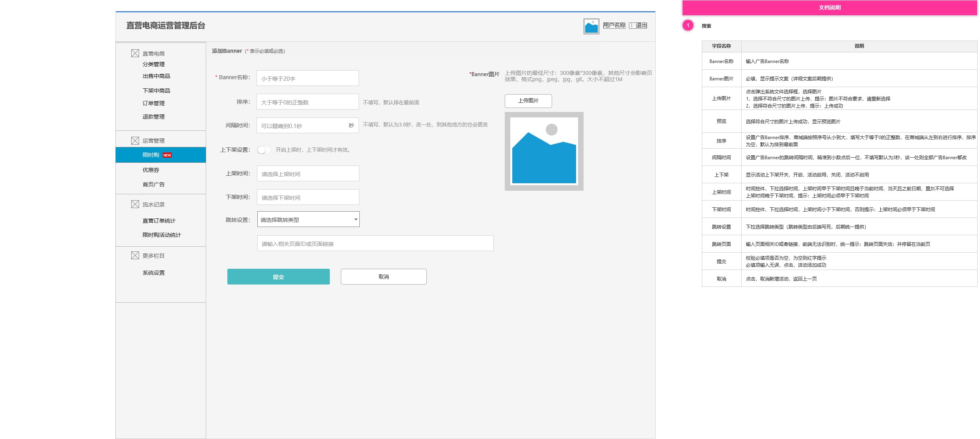Image resolution: width=980 pixels, height=439 pixels.
Task: Click the 提交 submit button
Action: 278,277
